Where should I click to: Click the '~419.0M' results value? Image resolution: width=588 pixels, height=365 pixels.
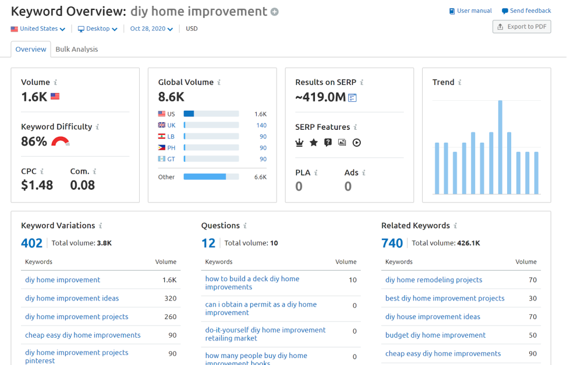321,98
